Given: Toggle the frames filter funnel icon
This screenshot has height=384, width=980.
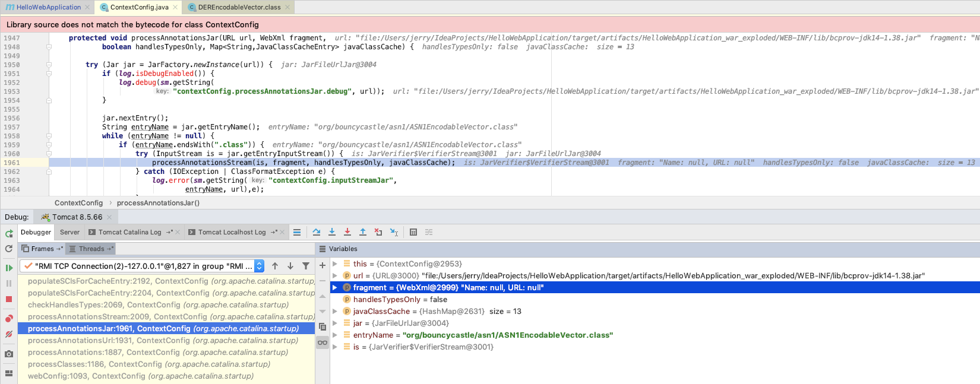Looking at the screenshot, I should pos(306,266).
